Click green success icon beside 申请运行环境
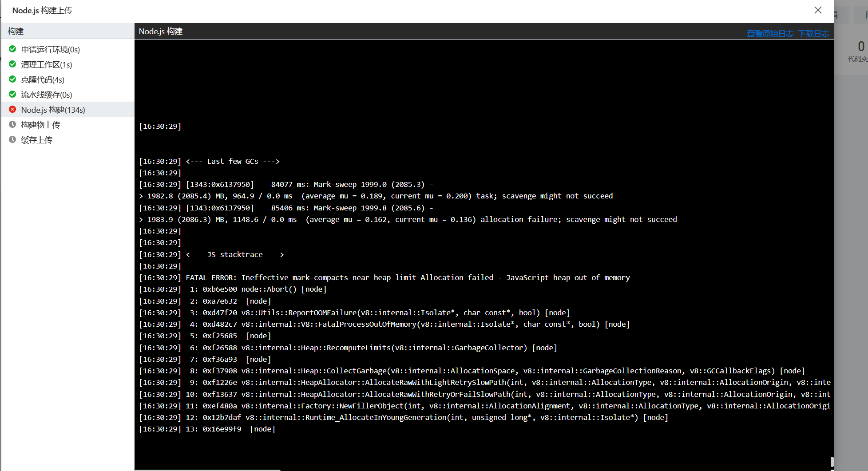 pyautogui.click(x=12, y=49)
